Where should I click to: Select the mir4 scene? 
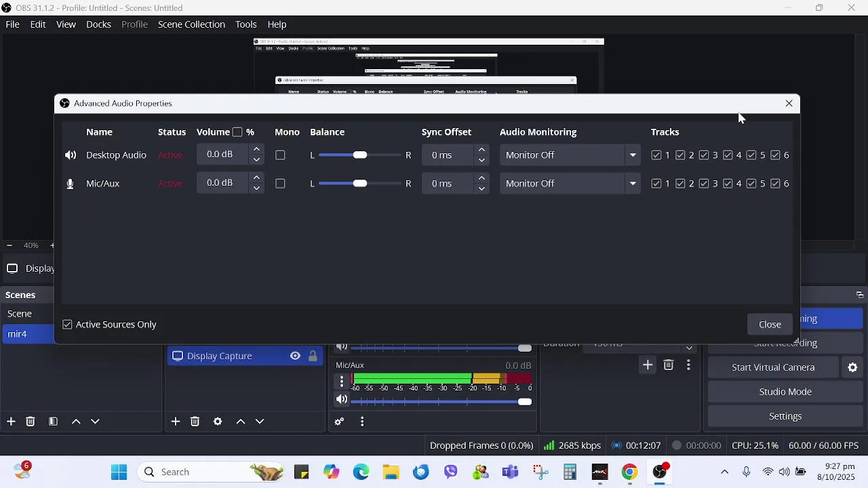(28, 334)
